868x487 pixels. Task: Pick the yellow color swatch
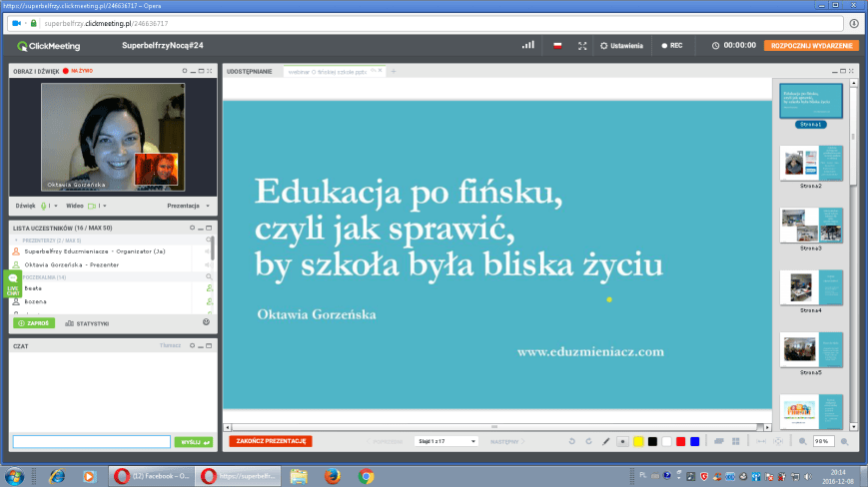638,440
